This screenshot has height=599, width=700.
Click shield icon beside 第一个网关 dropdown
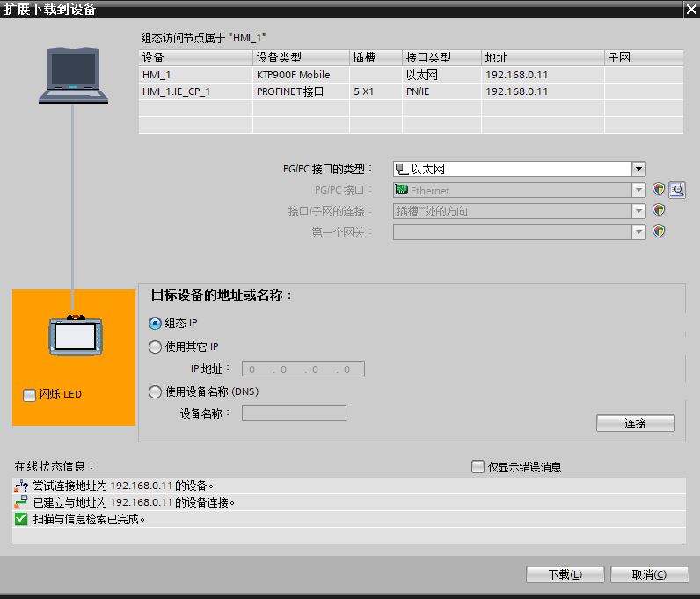pyautogui.click(x=659, y=231)
